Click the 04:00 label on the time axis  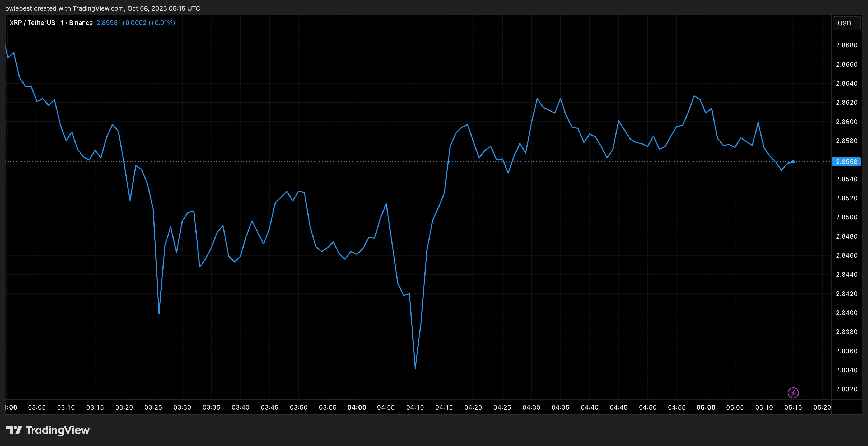[x=357, y=407]
